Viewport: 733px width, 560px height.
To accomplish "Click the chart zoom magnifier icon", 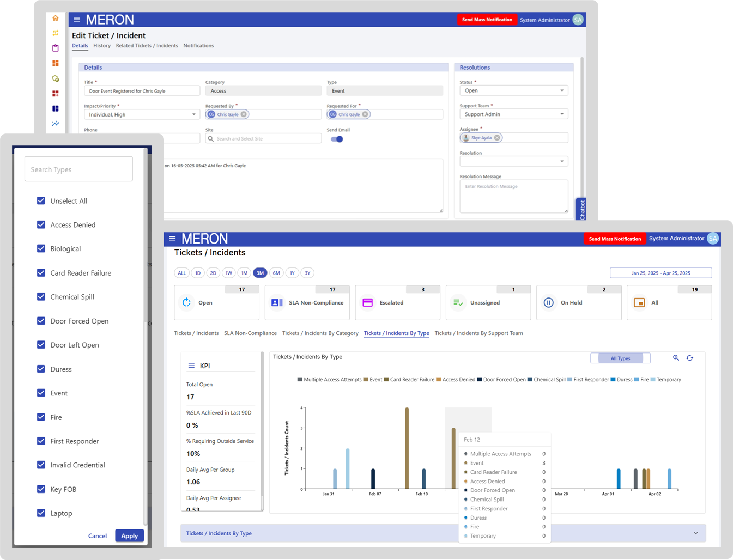I will pos(676,358).
